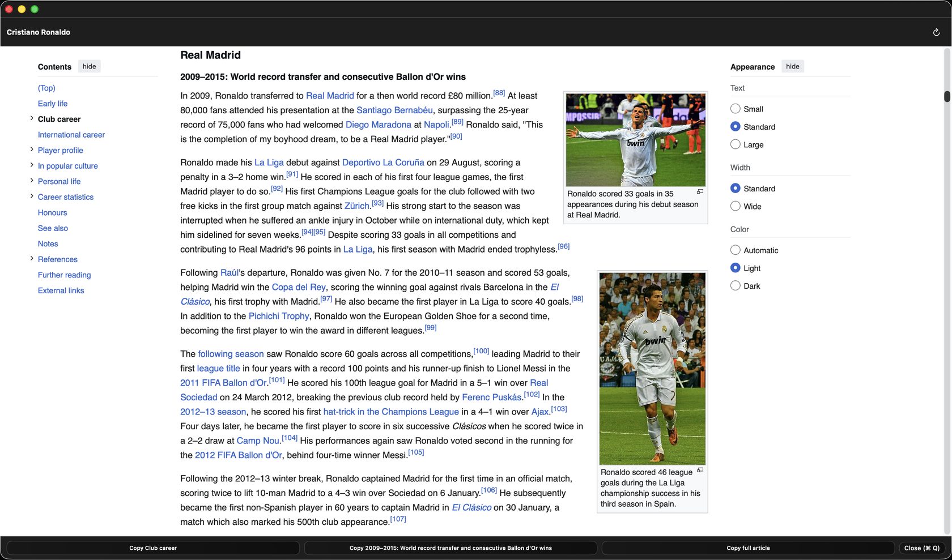Image resolution: width=952 pixels, height=560 pixels.
Task: Go to See also in contents
Action: click(x=53, y=228)
